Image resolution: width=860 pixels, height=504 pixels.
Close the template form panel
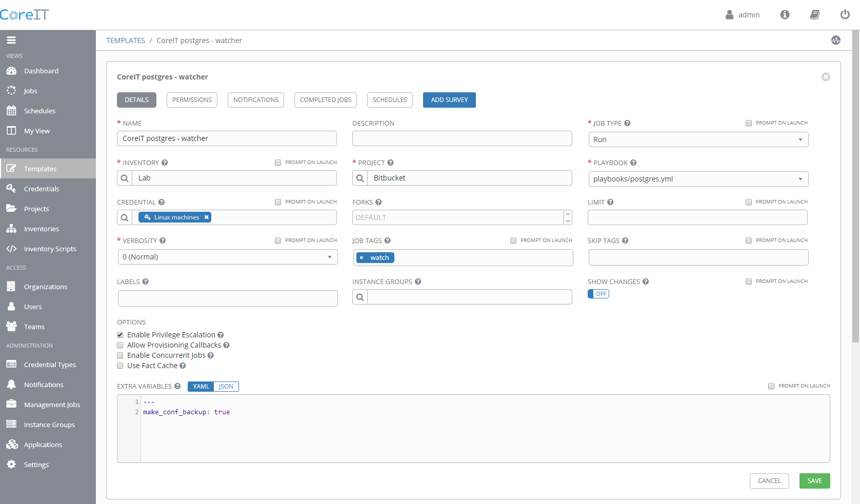[x=826, y=77]
